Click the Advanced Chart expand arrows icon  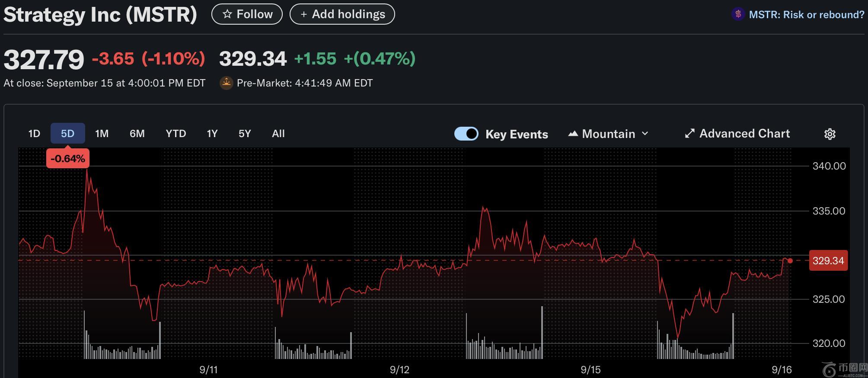point(689,134)
